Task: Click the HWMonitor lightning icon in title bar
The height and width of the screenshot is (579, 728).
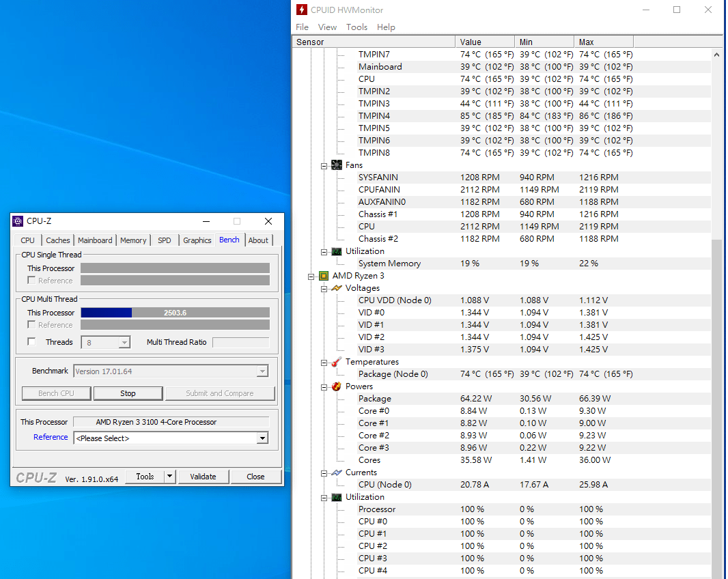Action: (302, 10)
